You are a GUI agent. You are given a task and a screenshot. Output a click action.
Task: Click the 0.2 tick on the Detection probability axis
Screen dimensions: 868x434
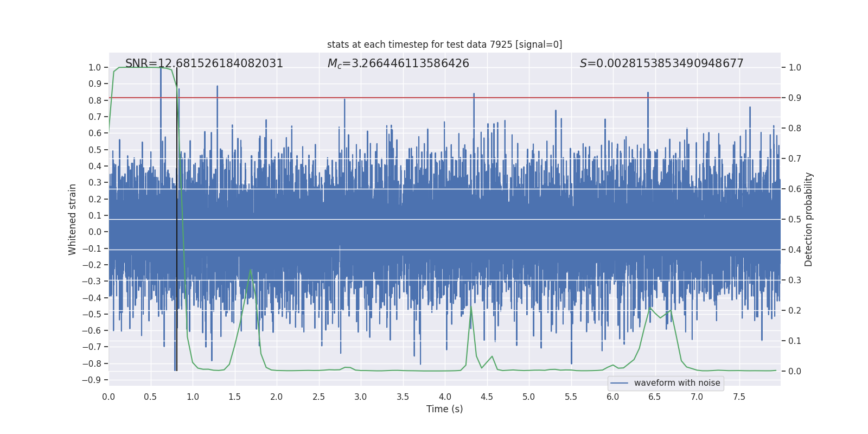(795, 310)
